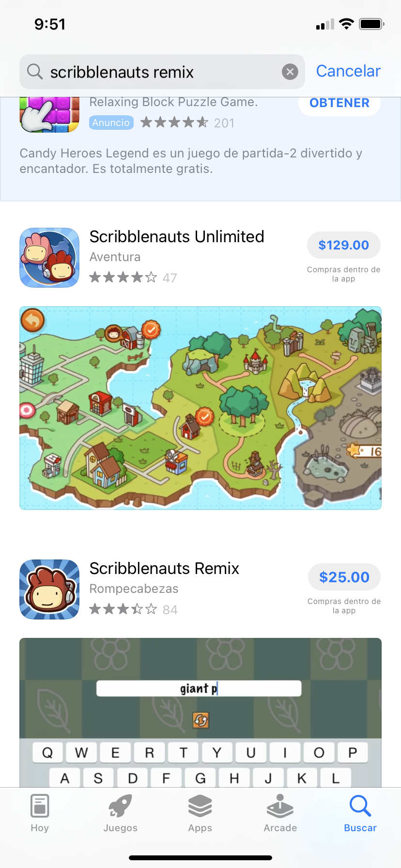The width and height of the screenshot is (401, 868).
Task: Select the Buscar tab
Action: click(x=360, y=814)
